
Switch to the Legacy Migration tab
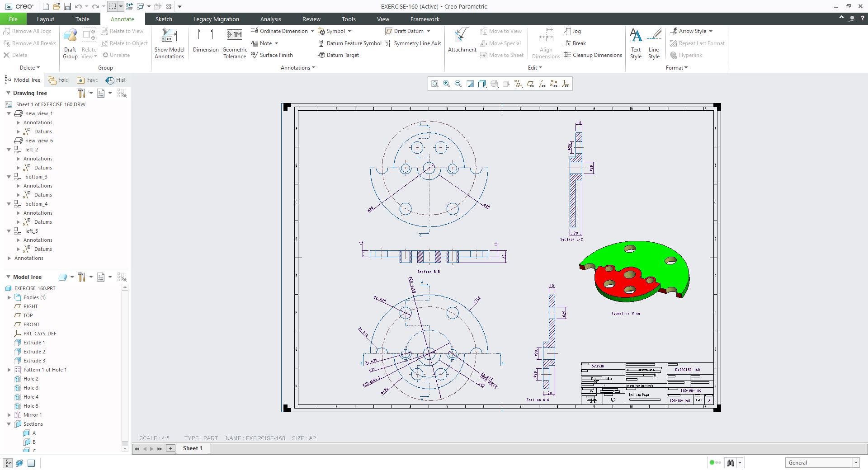(x=216, y=19)
